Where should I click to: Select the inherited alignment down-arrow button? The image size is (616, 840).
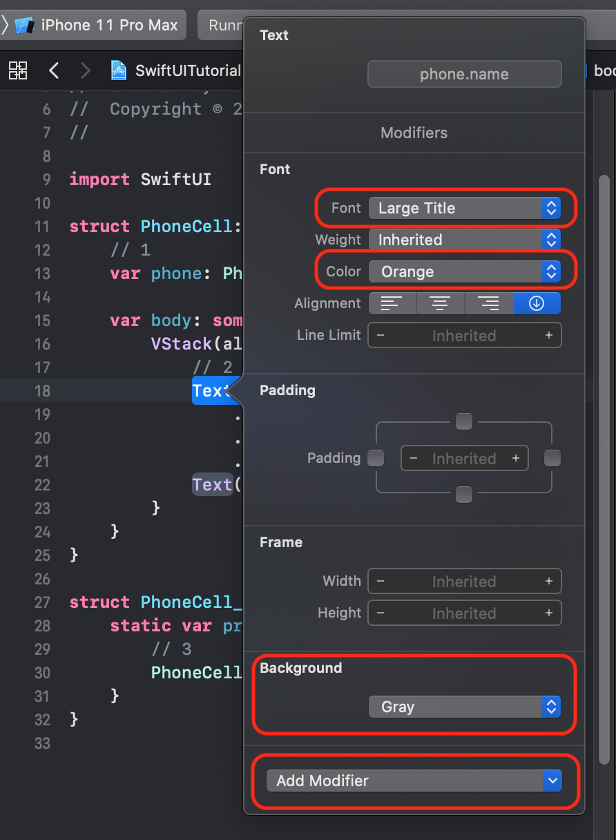tap(537, 303)
